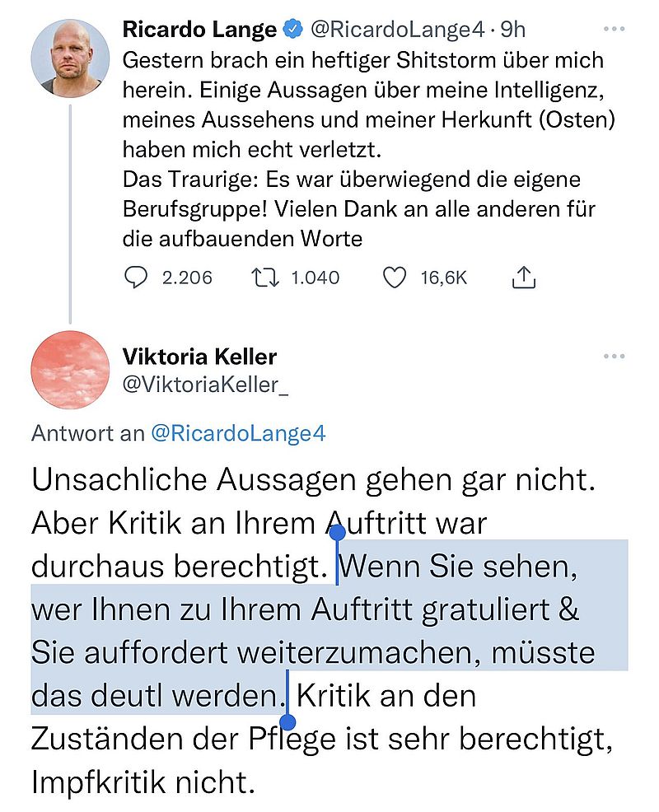Open Viktoria Keller's pink avatar

click(71, 371)
